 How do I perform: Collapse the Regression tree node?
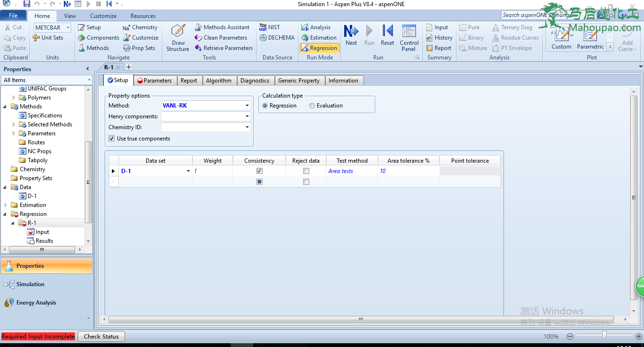(x=6, y=214)
